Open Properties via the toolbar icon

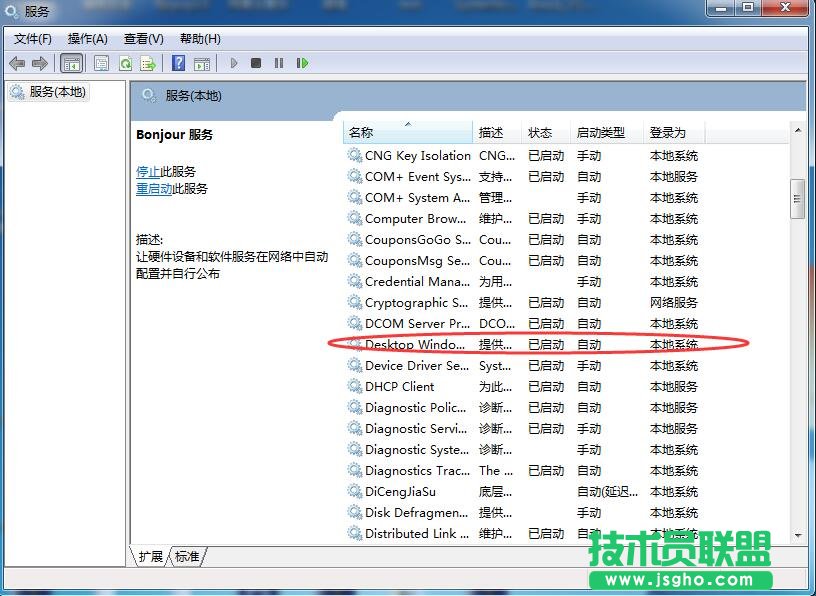(101, 63)
